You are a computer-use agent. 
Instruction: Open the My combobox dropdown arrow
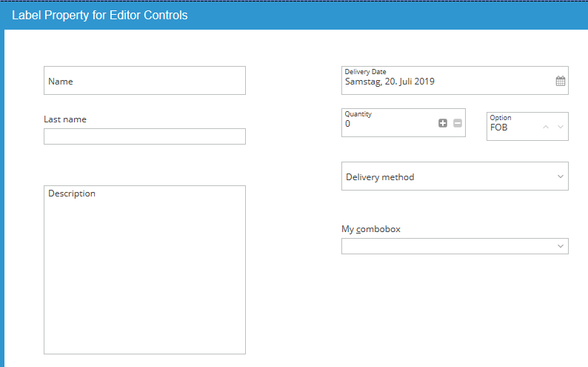[x=561, y=246]
